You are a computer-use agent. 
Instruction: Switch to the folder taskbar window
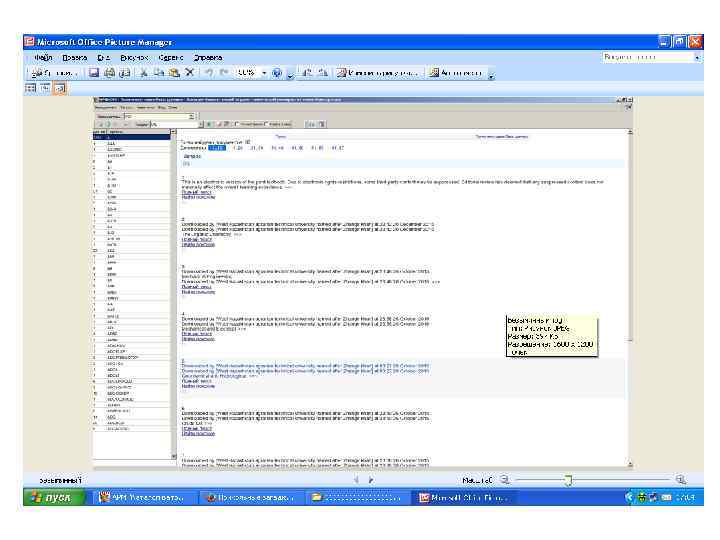(357, 498)
